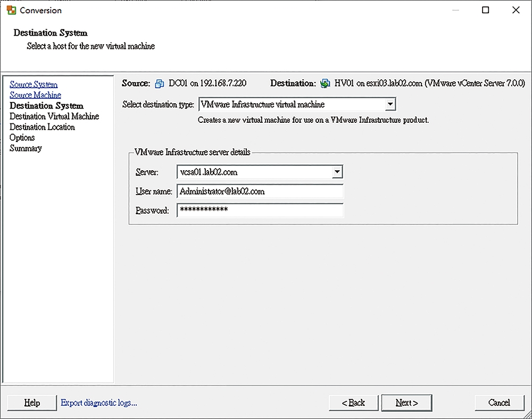
Task: Click the VMware Infrastructure server details group label
Action: coord(193,152)
